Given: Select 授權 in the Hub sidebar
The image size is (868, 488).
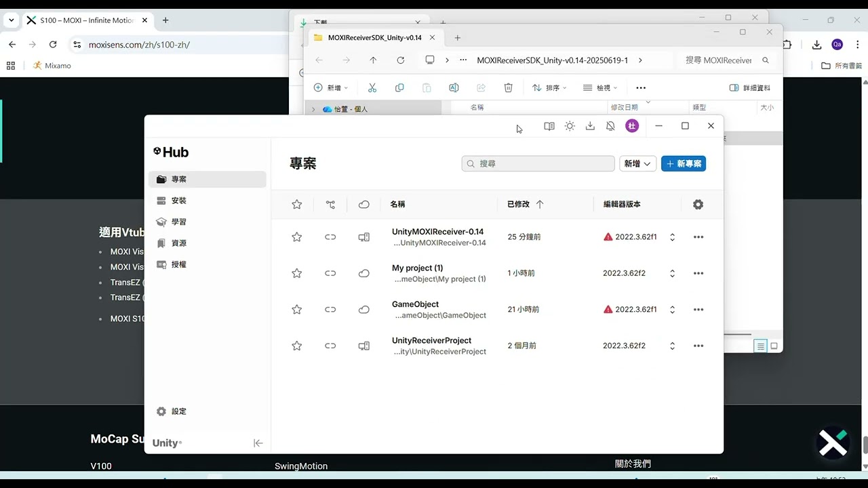Looking at the screenshot, I should pos(207,264).
